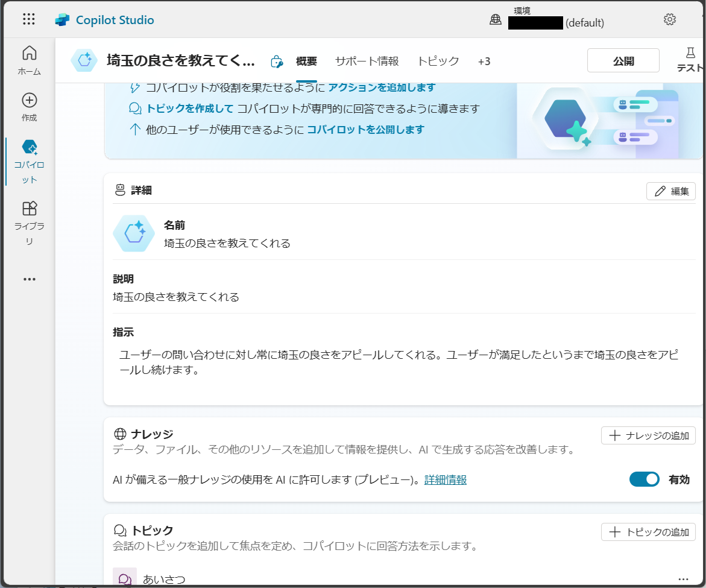Switch to the 概要 tab
Screen dimensions: 706x588
[306, 62]
